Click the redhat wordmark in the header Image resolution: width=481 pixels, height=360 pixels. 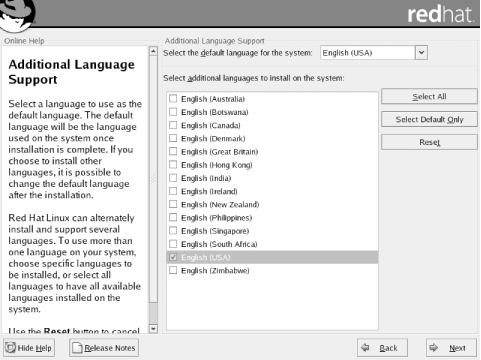[440, 14]
